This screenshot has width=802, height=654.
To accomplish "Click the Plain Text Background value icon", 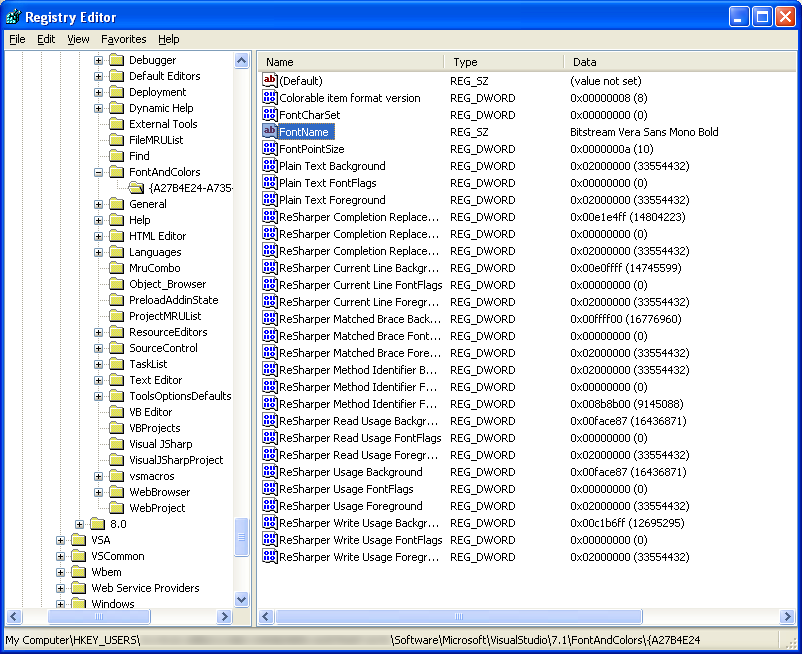I will pos(269,166).
